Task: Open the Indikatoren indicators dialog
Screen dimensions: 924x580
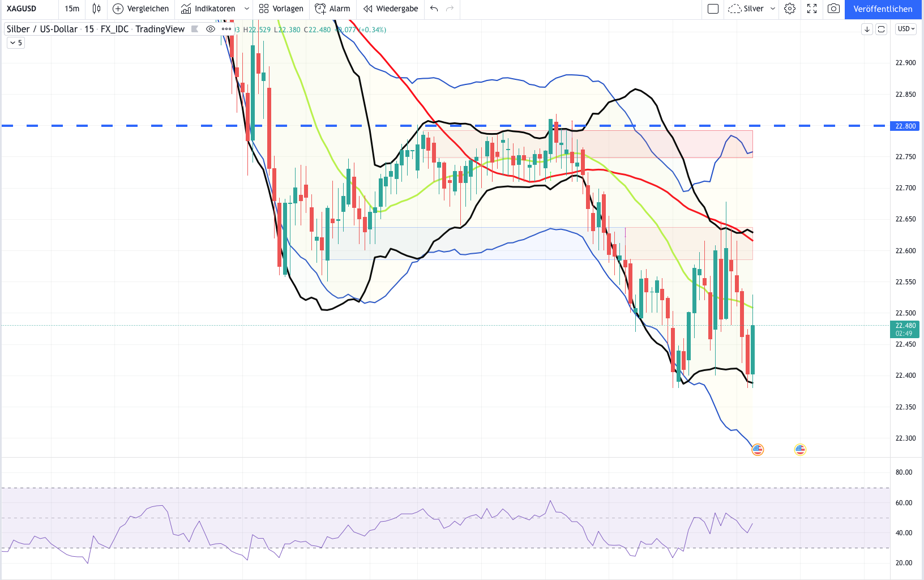Action: [x=208, y=8]
